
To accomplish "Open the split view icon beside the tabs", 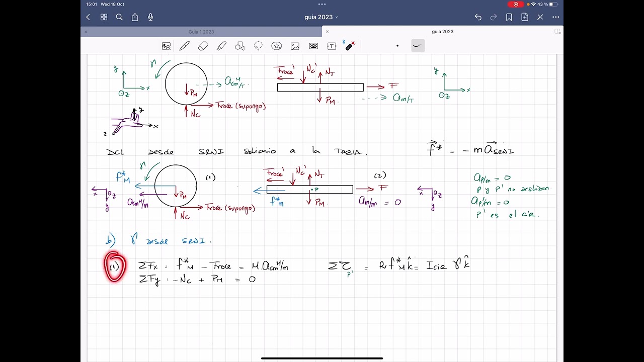I will pos(557,32).
